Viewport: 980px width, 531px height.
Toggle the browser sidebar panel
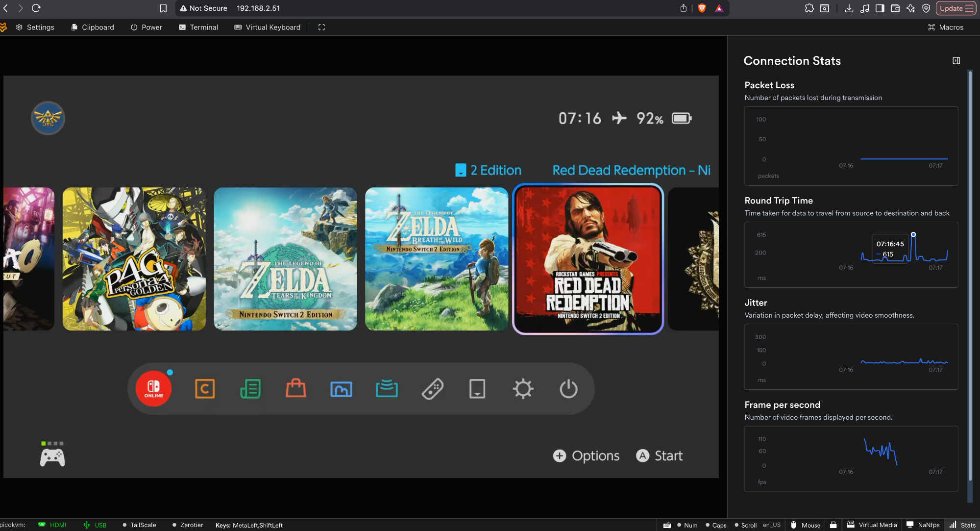point(880,8)
